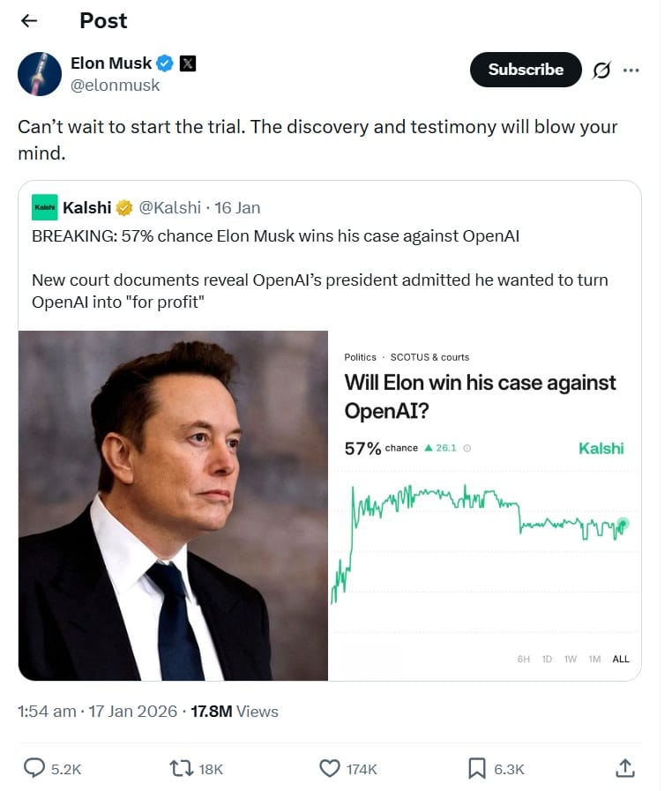The image size is (672, 791).
Task: Like the post using the heart icon
Action: click(x=329, y=768)
